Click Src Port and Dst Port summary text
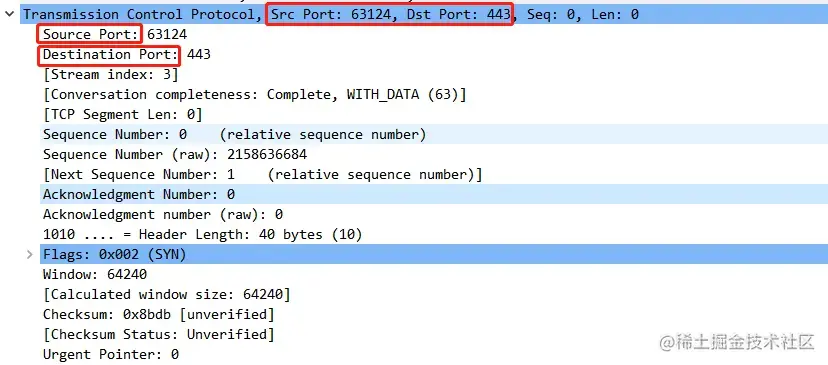This screenshot has height=365, width=828. pyautogui.click(x=390, y=15)
